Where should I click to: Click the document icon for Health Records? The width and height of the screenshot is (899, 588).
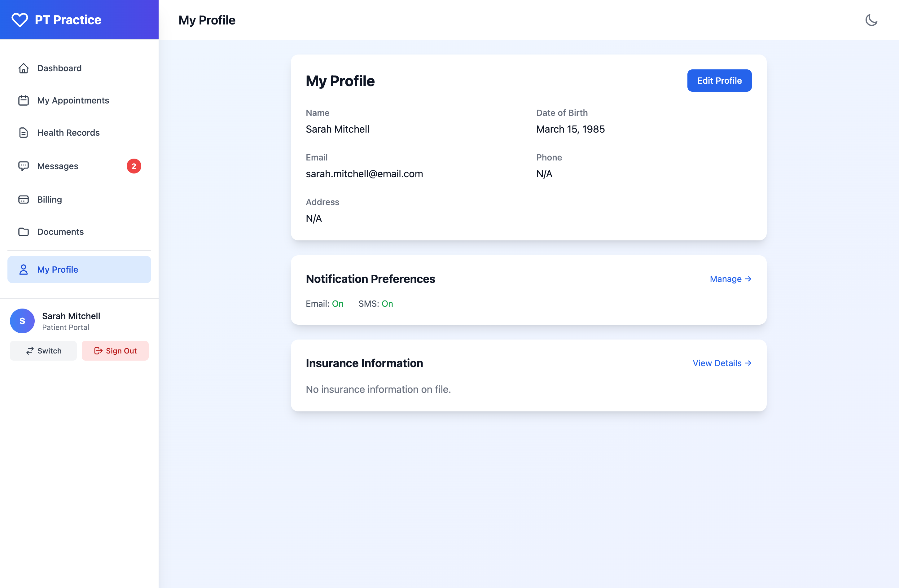pos(24,133)
